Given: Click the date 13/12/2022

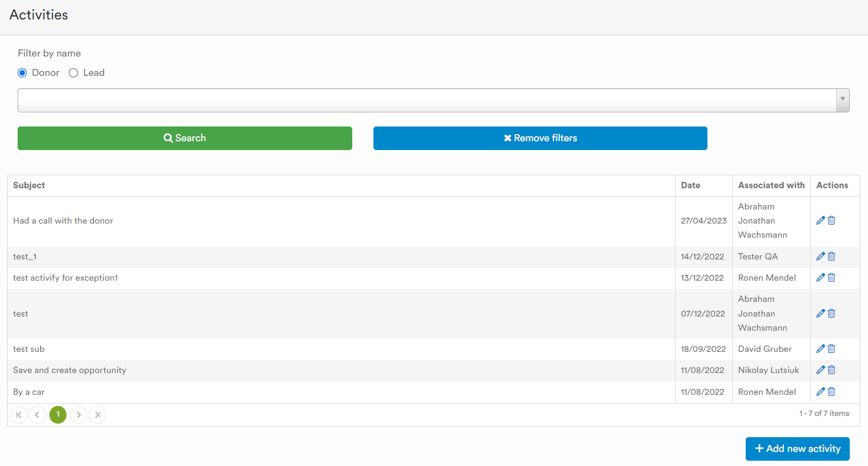Looking at the screenshot, I should [x=702, y=278].
